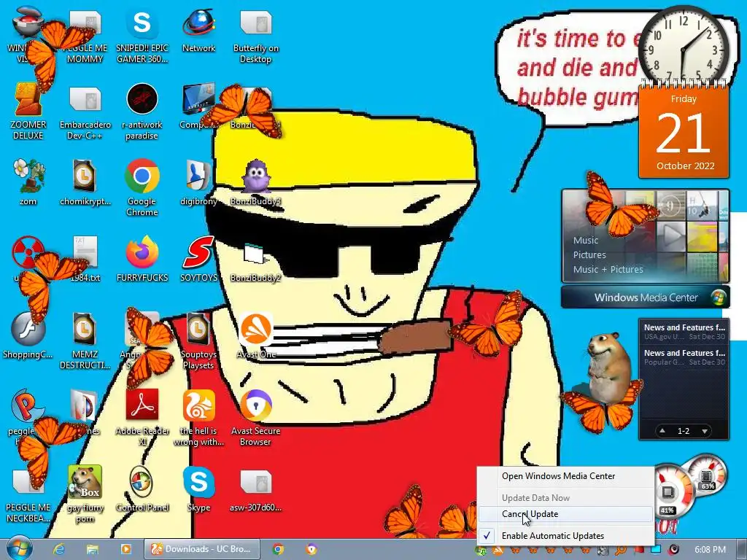Select the 1984.txt file icon

point(85,260)
